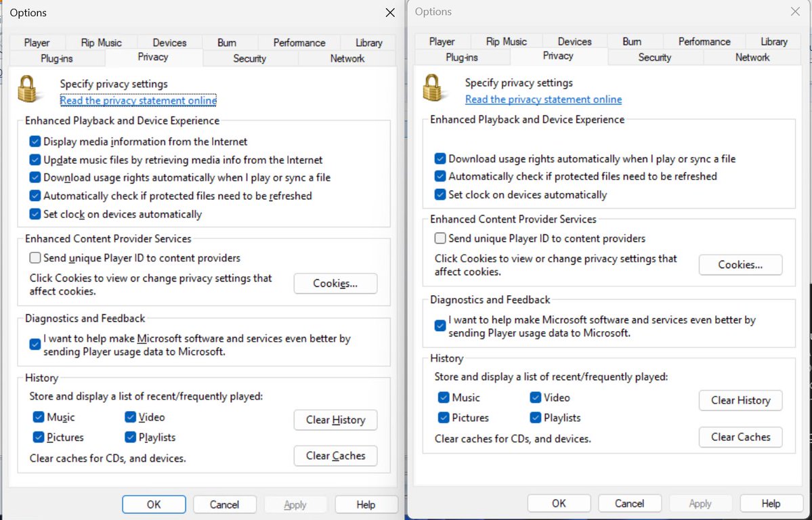Select Privacy tab in left window
Screen dimensions: 812x520
coord(153,57)
